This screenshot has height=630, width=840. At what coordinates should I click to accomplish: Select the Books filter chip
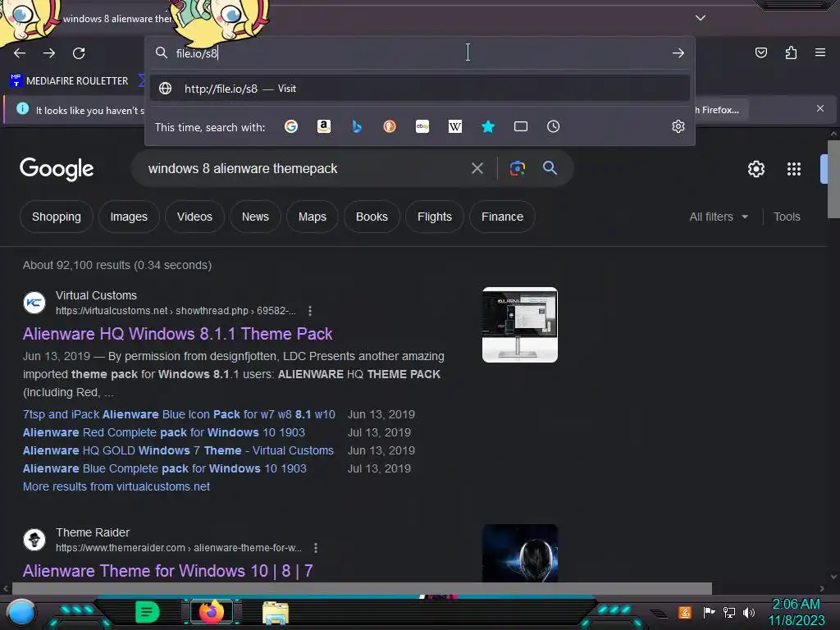coord(372,217)
